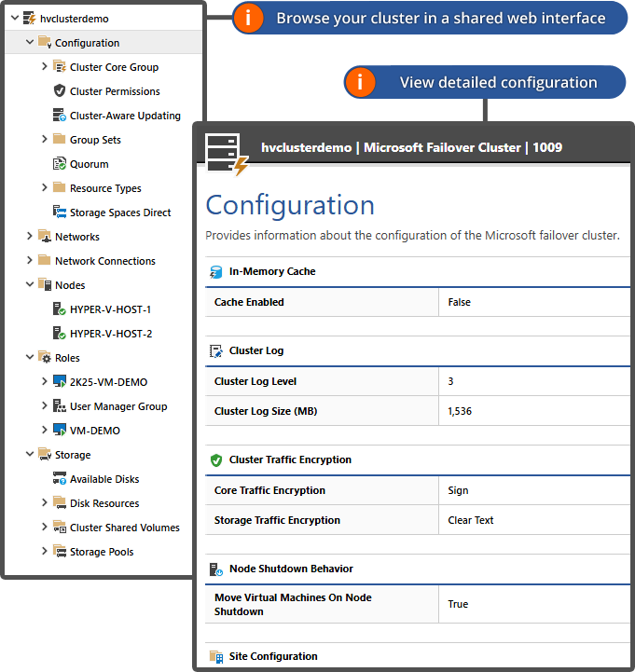
Task: Expand the Networks node
Action: tap(30, 236)
